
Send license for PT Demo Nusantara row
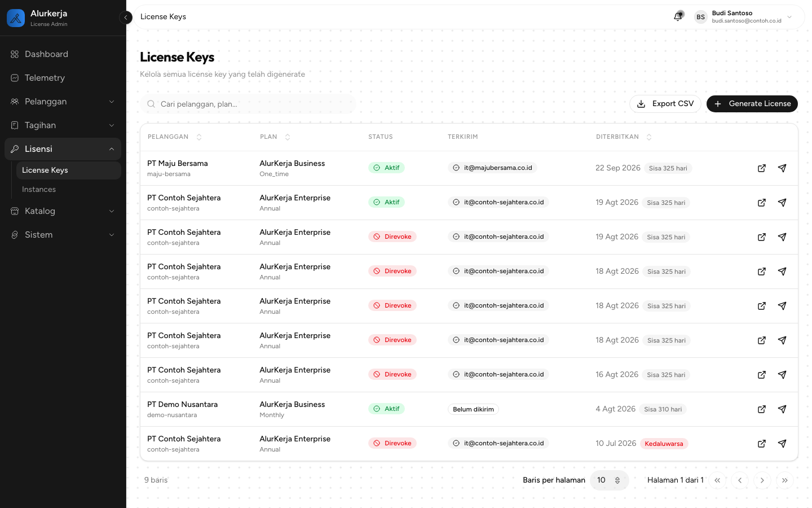[782, 409]
